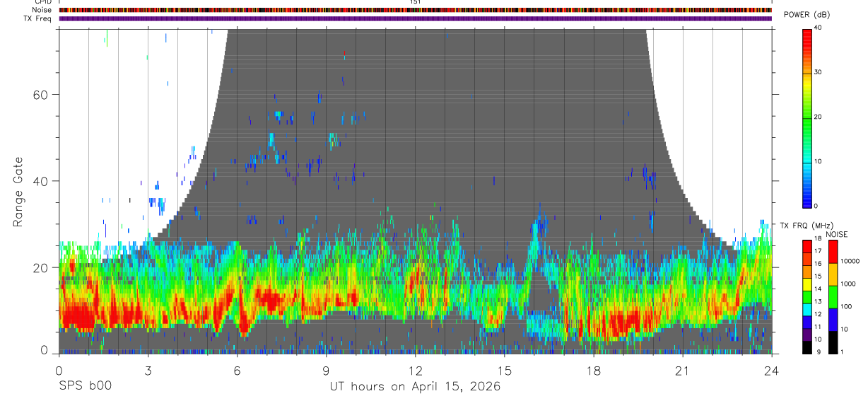Click the TX FRQ (MHz) color scale

(807, 297)
